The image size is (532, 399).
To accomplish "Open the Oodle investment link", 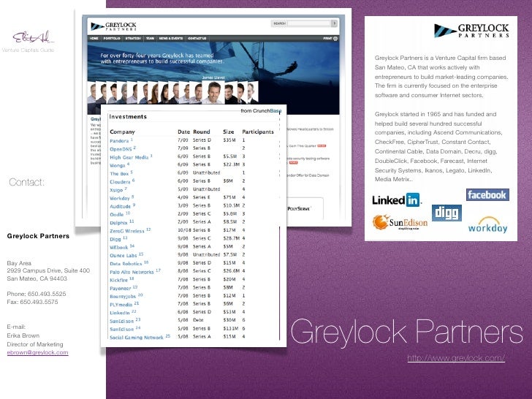I will click(117, 214).
